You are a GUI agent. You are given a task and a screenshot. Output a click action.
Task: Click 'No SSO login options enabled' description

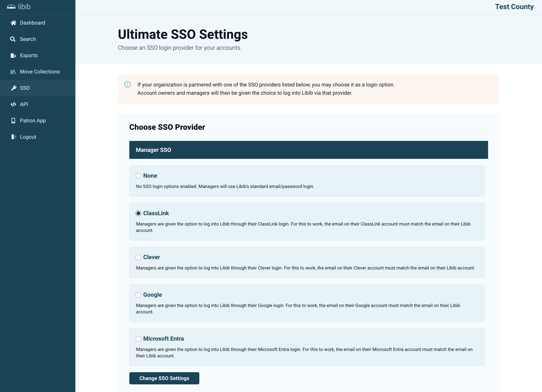pyautogui.click(x=225, y=187)
